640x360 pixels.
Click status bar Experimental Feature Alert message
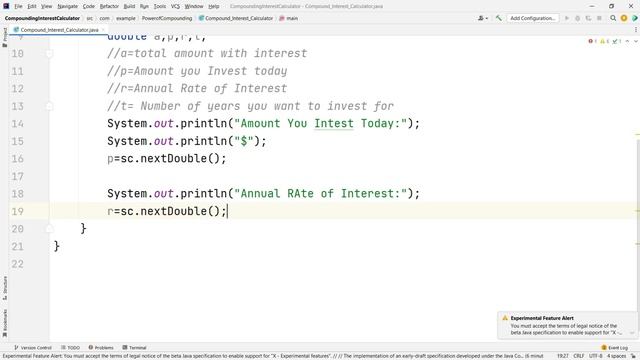click(273, 356)
